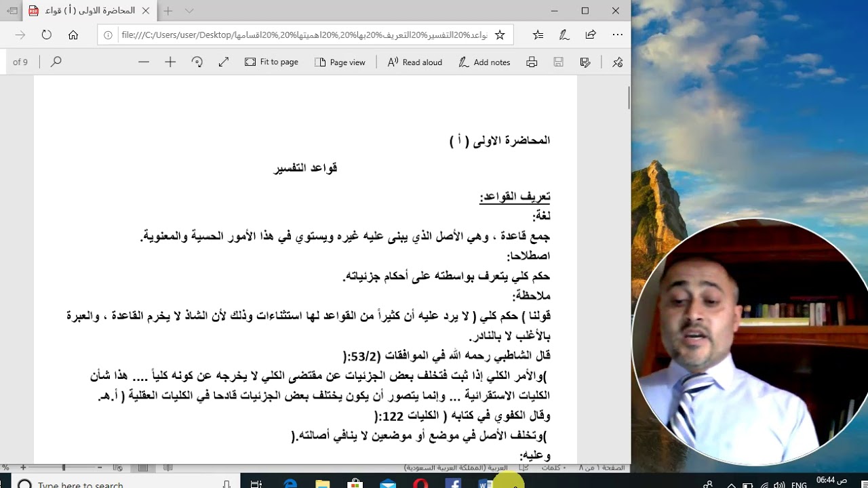Screen dimensions: 868x488
Task: Share this page
Action: (x=590, y=35)
